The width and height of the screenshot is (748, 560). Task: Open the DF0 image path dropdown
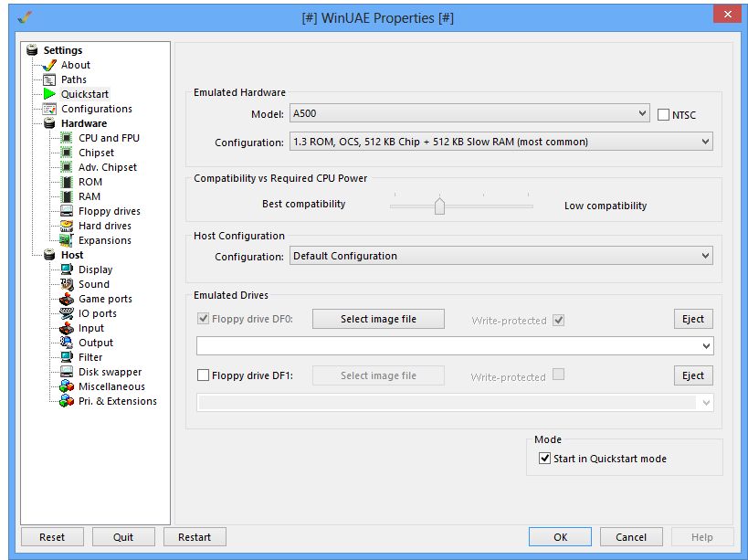(455, 346)
